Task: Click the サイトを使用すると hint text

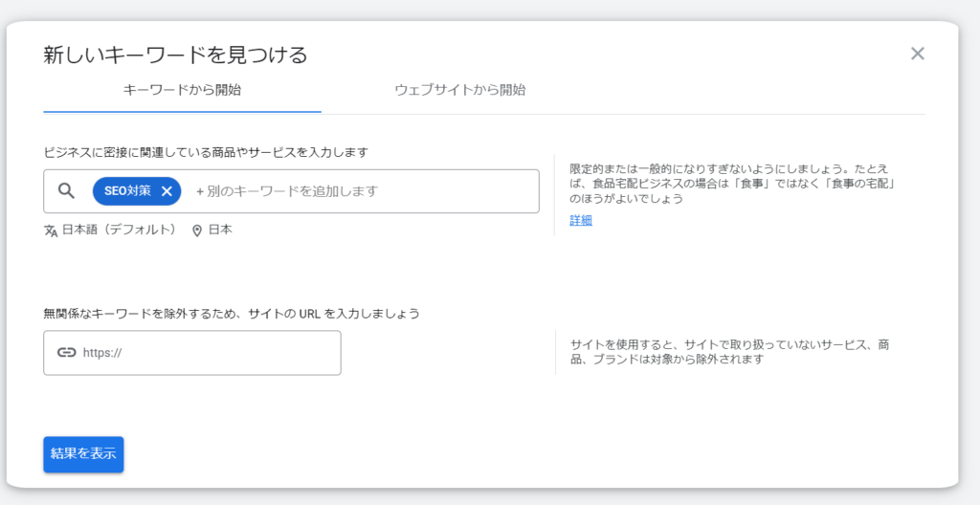Action: (730, 353)
